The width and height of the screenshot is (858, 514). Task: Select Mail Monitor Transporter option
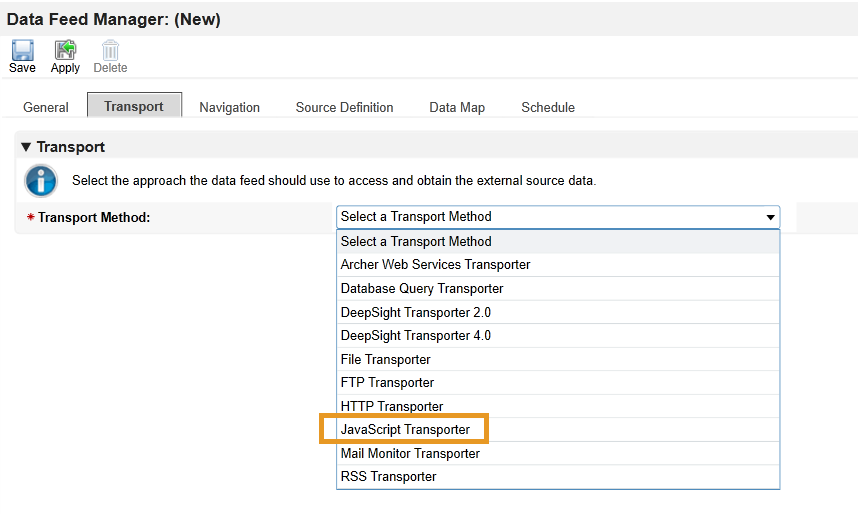click(x=558, y=454)
